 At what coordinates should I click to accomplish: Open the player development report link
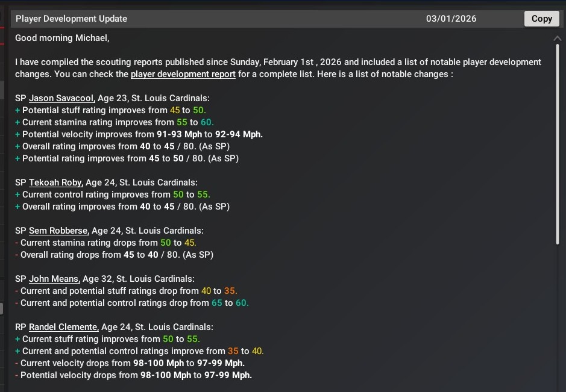pyautogui.click(x=183, y=74)
